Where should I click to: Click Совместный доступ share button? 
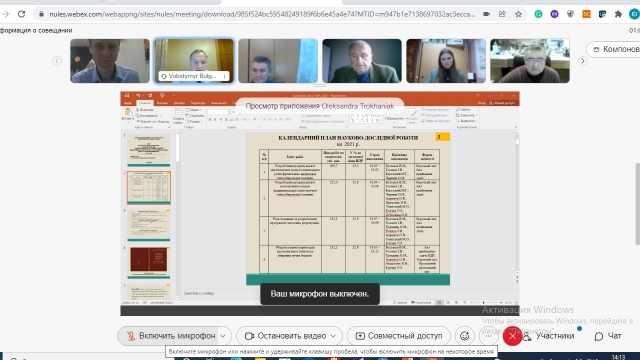click(x=399, y=336)
